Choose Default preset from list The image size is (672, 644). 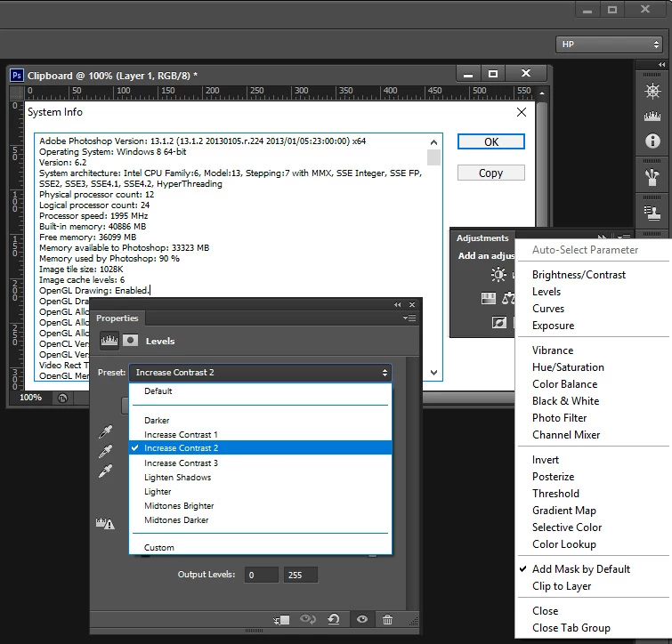pos(261,391)
